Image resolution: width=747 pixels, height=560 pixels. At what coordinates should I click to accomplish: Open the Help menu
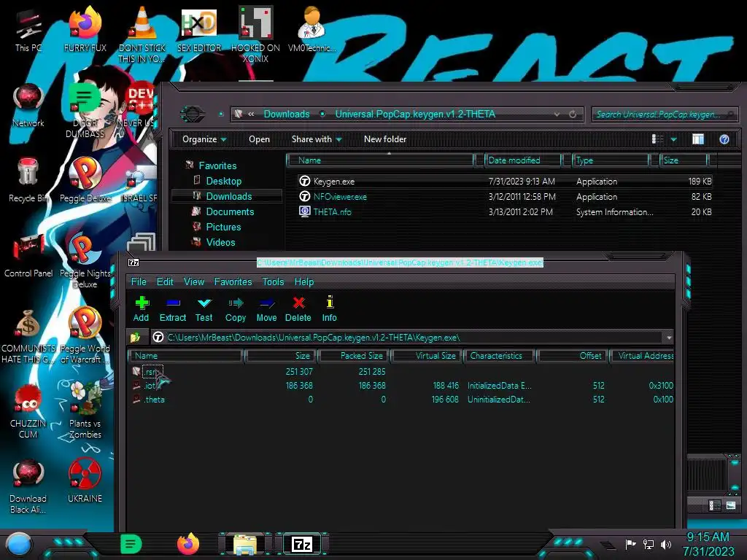pyautogui.click(x=304, y=281)
